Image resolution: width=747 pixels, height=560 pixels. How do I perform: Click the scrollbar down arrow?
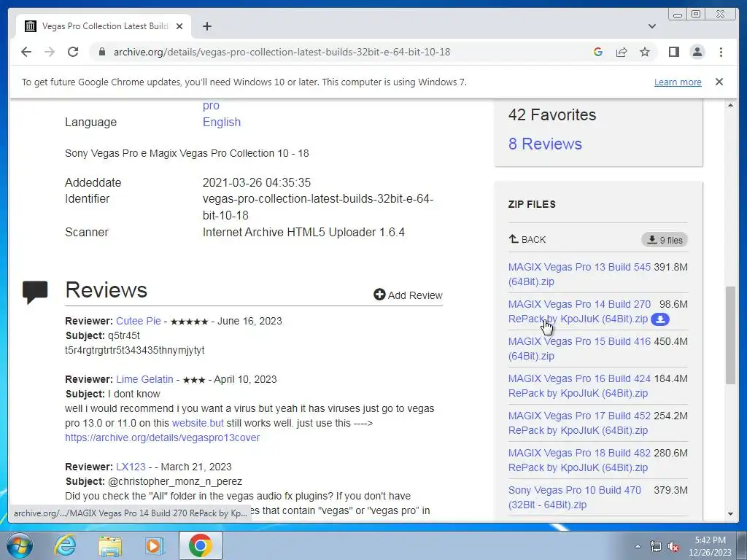click(x=730, y=514)
